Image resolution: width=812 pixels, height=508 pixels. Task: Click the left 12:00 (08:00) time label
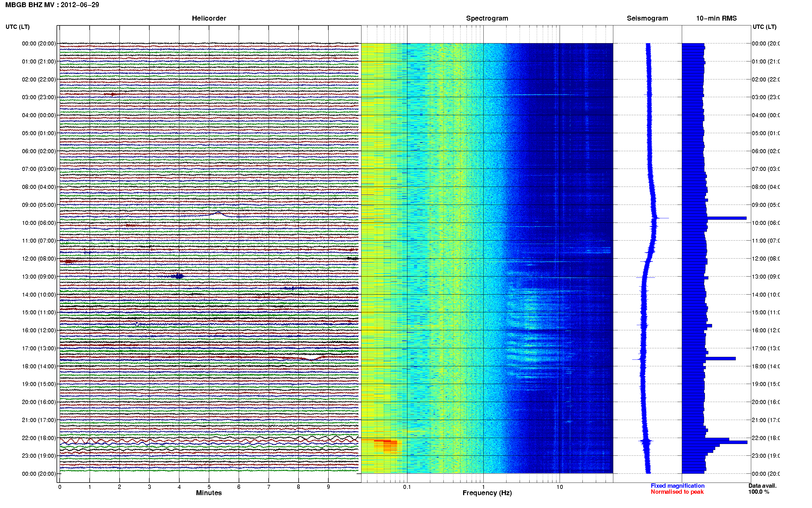point(39,258)
